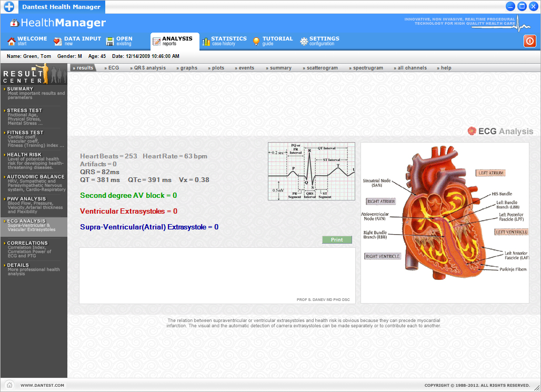
Task: Open the graphs sub-tab
Action: pyautogui.click(x=187, y=68)
